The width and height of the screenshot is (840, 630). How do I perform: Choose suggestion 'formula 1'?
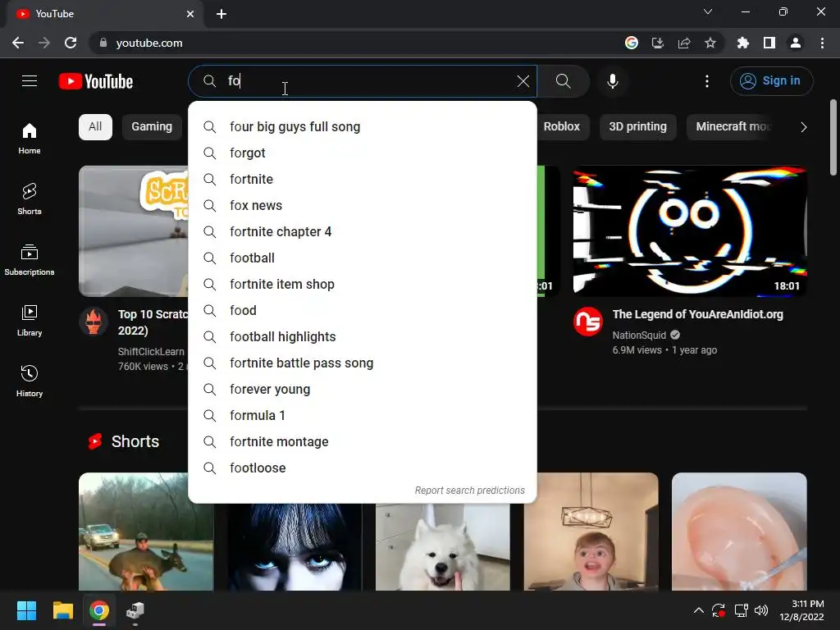tap(362, 416)
